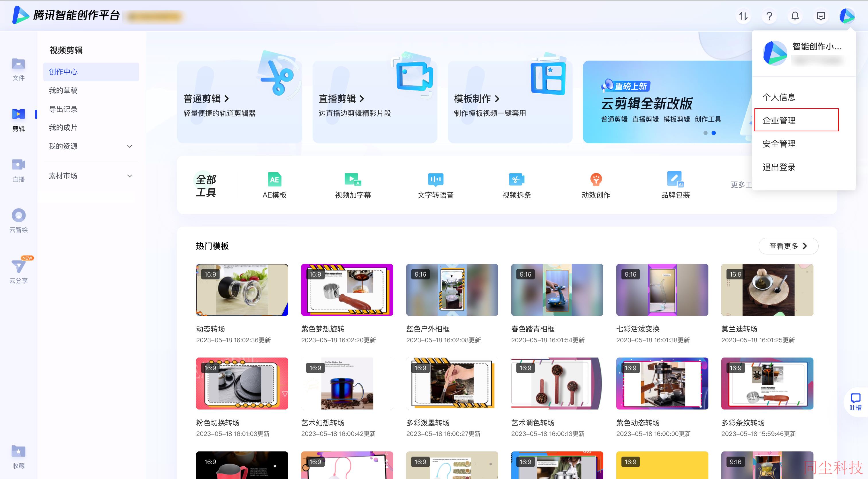
Task: Open the 动态转场 template thumbnail
Action: click(242, 289)
